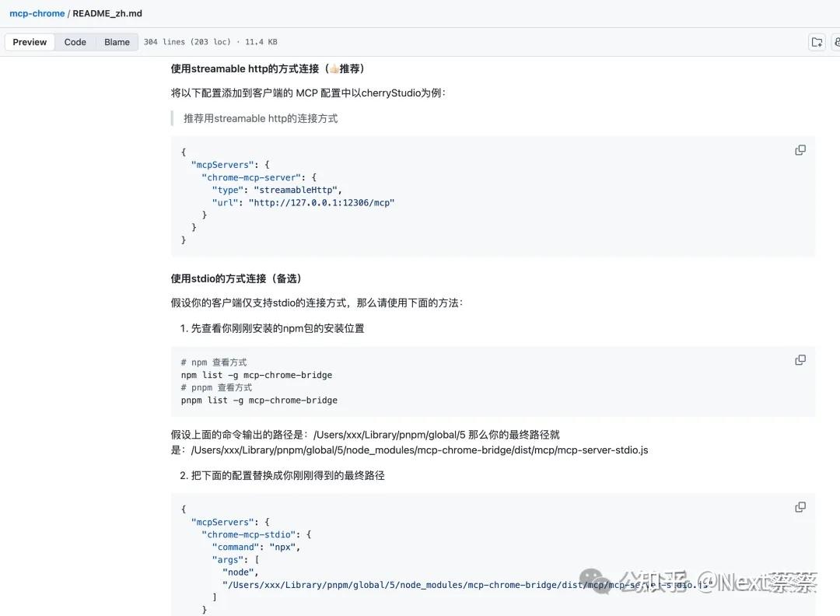Copy the npm package lookup commands
This screenshot has height=616, width=840.
800,359
